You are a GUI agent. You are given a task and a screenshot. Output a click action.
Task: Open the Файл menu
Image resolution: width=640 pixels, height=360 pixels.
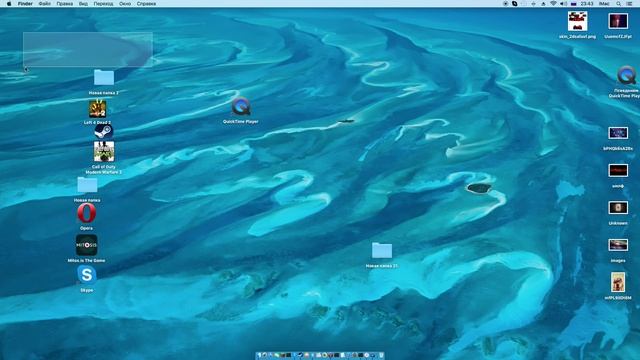[44, 4]
